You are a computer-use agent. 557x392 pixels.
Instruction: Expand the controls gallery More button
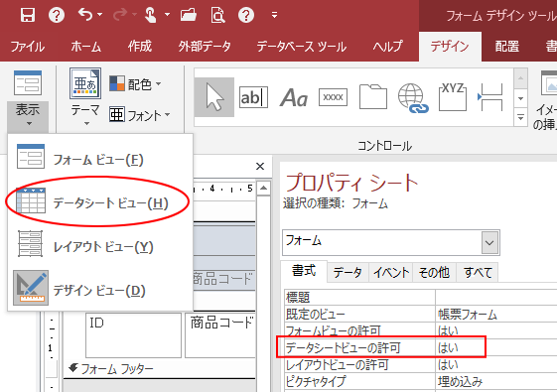click(x=520, y=117)
